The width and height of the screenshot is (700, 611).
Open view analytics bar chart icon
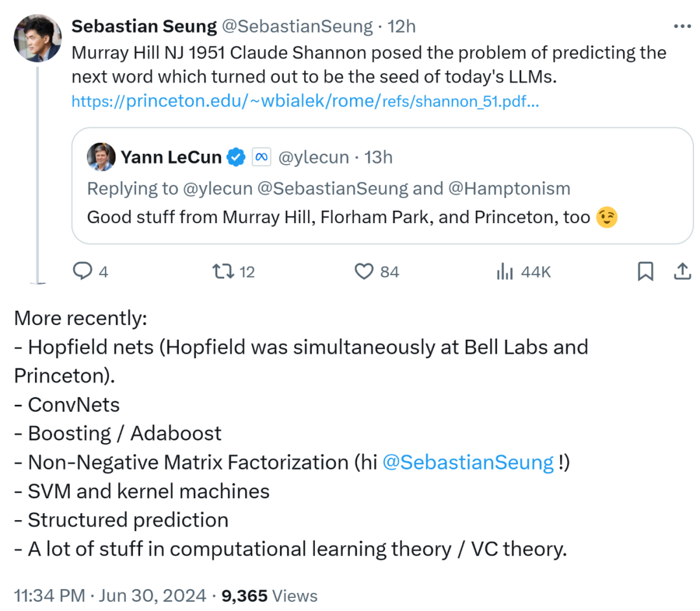(x=504, y=271)
